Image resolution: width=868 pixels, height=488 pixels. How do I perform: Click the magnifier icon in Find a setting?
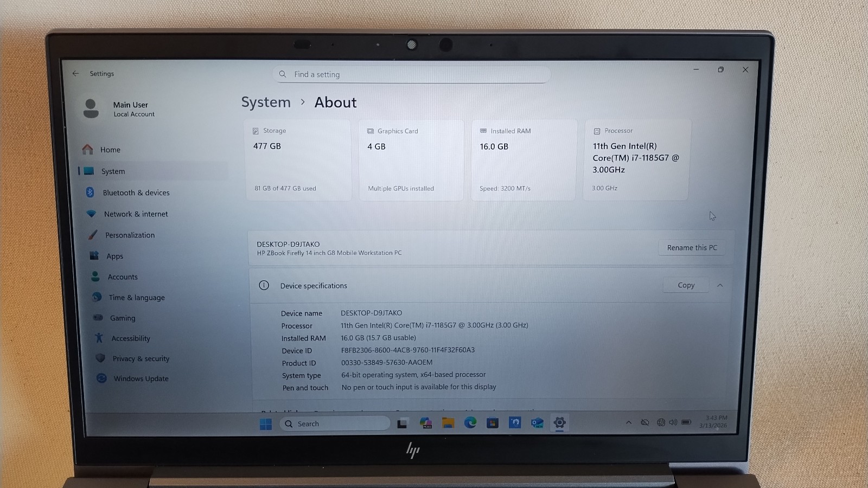(283, 74)
